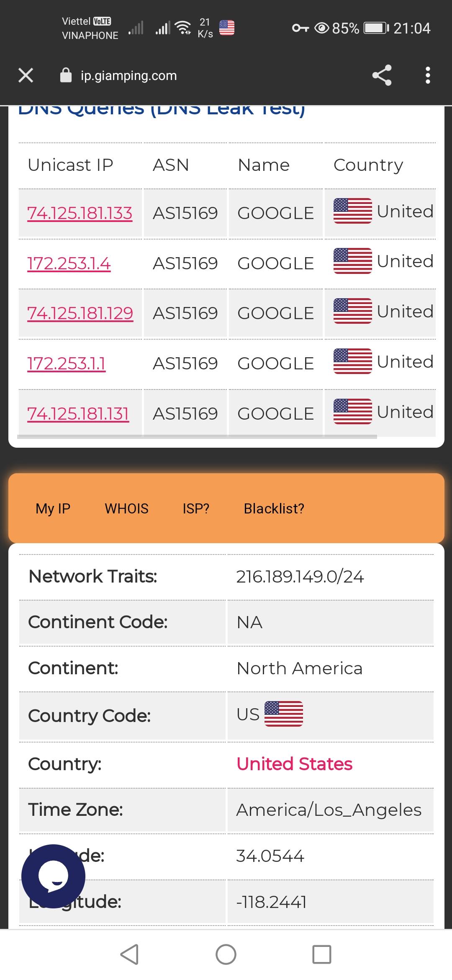Open the IP link 74.125.181.129

click(x=80, y=313)
